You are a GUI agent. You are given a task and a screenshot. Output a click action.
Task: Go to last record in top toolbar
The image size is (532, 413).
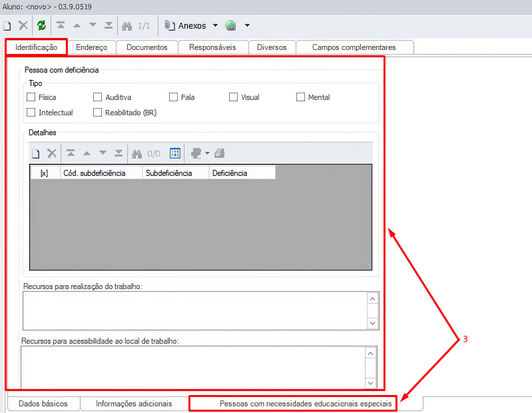(109, 25)
